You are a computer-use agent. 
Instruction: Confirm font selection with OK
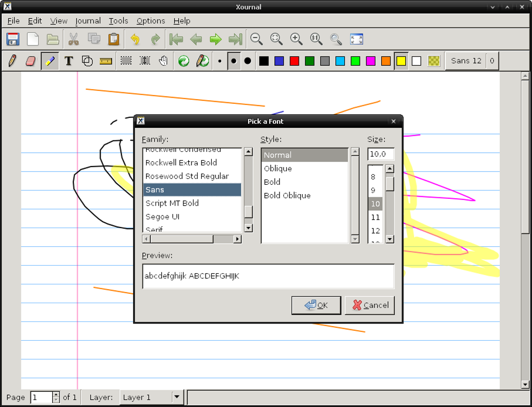(316, 305)
